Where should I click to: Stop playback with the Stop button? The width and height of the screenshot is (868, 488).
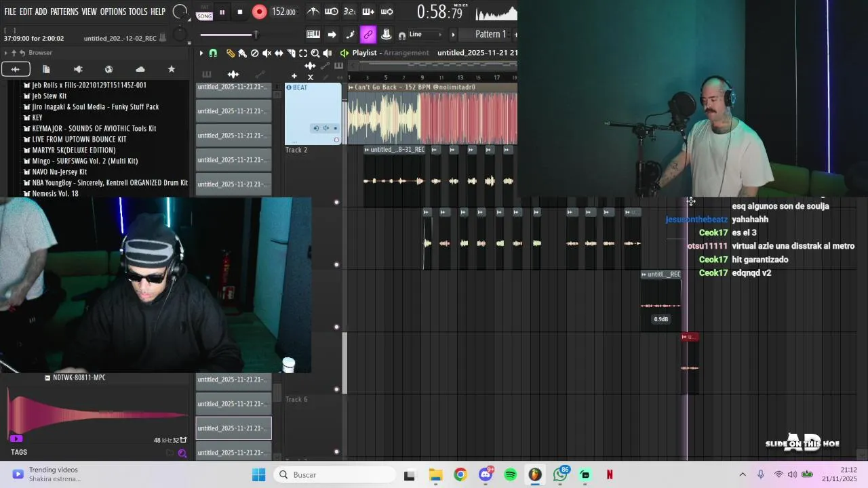coord(240,12)
